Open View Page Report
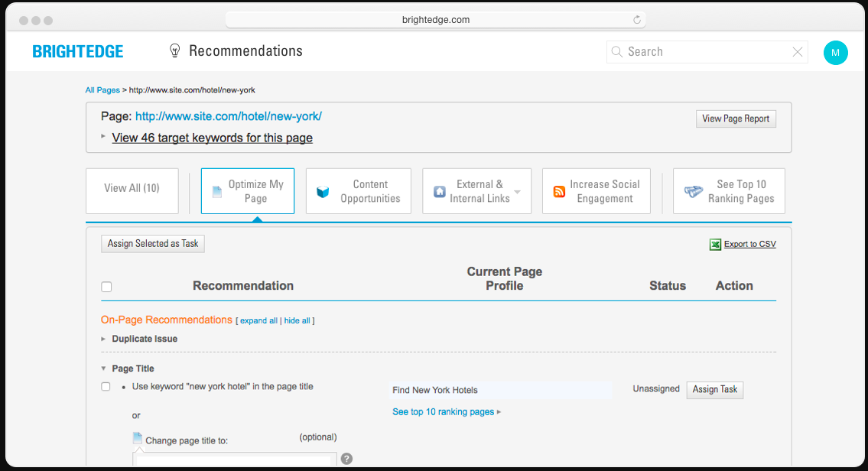The height and width of the screenshot is (471, 868). pyautogui.click(x=735, y=119)
